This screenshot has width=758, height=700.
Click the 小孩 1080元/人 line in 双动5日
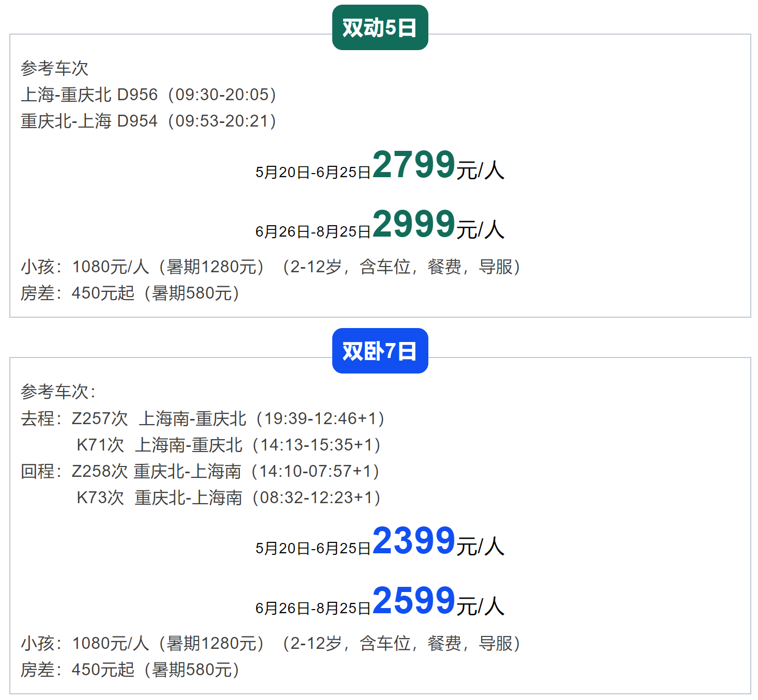270,267
